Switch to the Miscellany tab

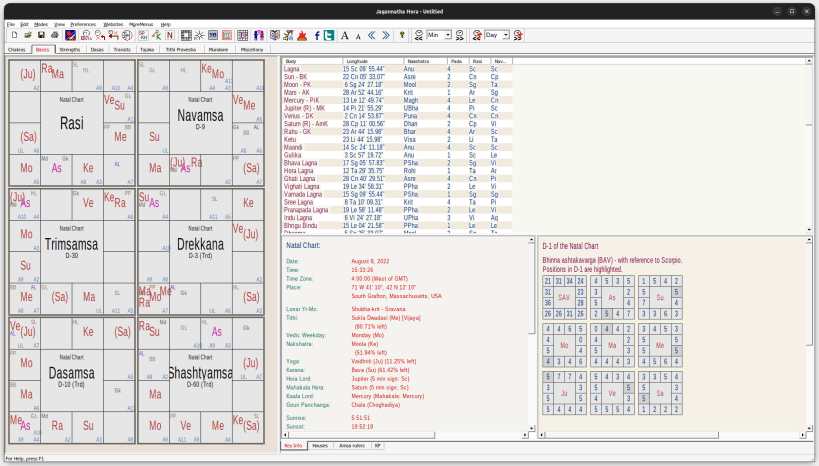pos(252,50)
